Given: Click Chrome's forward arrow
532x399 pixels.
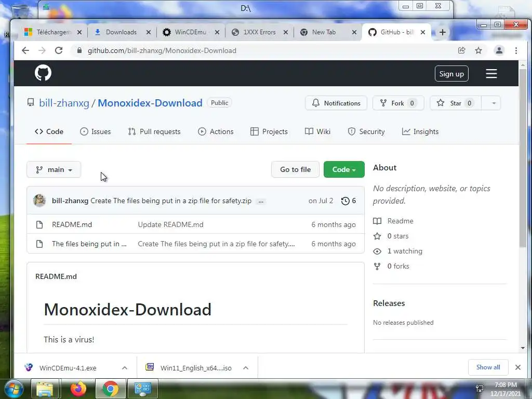Looking at the screenshot, I should tap(42, 50).
